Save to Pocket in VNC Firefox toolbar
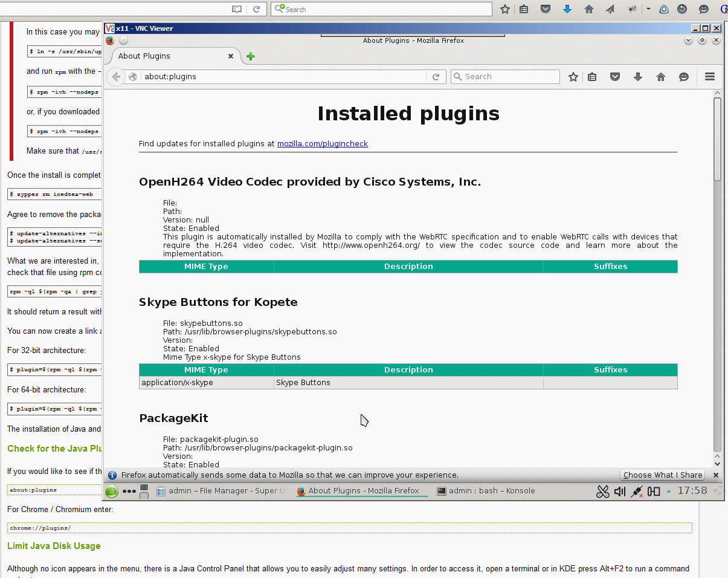The height and width of the screenshot is (578, 728). pyautogui.click(x=615, y=77)
